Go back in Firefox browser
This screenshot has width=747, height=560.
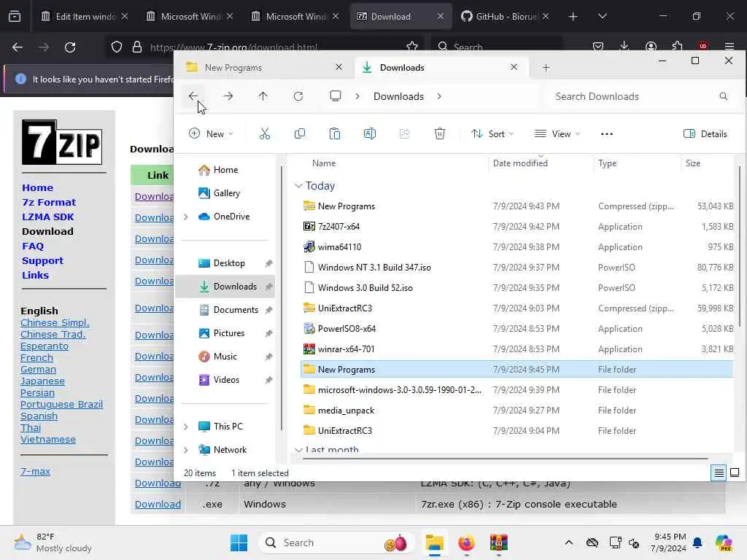click(18, 47)
